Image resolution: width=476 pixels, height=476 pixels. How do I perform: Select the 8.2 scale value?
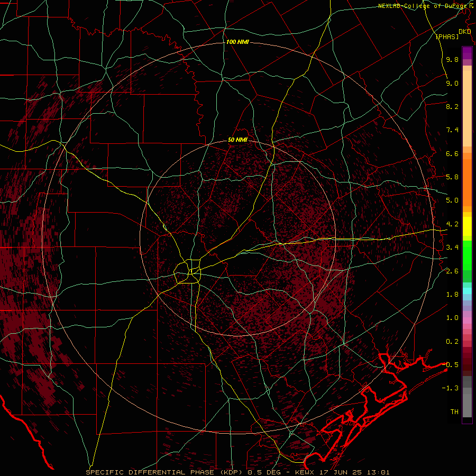(x=452, y=106)
